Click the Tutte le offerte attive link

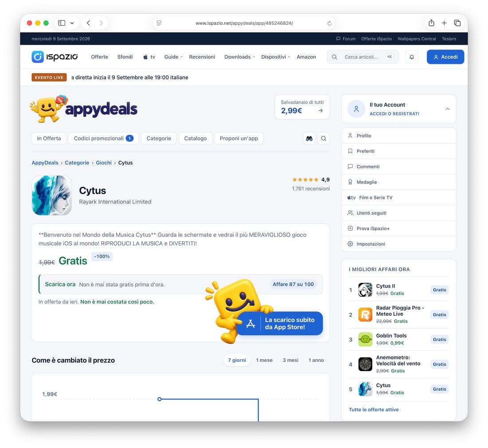(374, 410)
